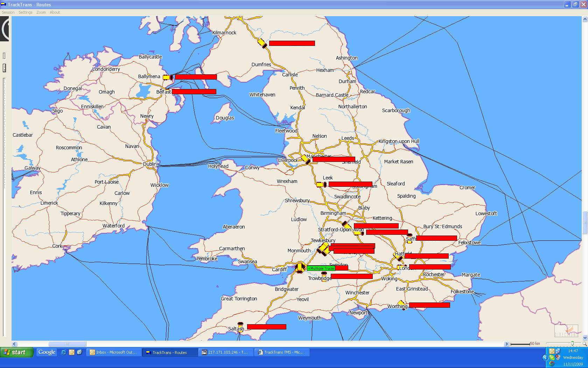Expand hidden system tray icons
Viewport: 588px width, 368px height.
point(545,357)
